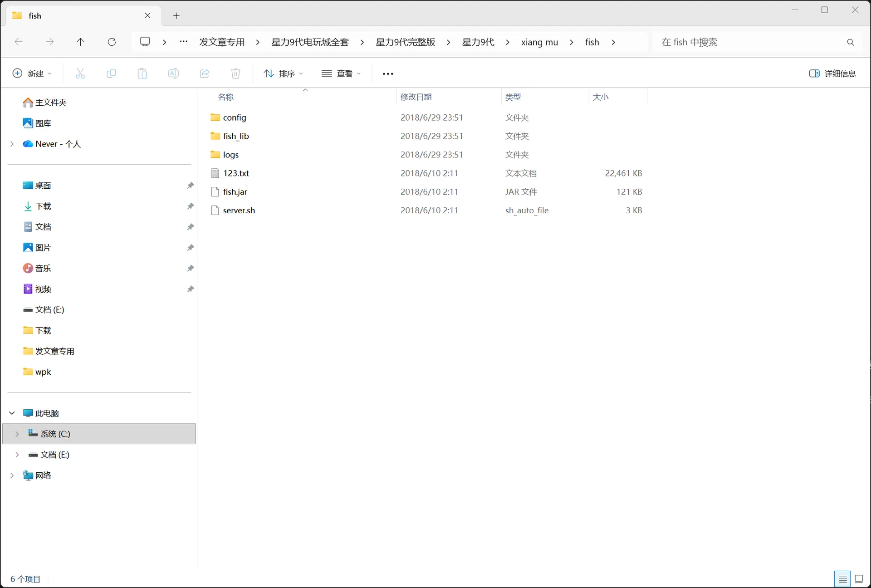
Task: Open 文档 (E:) in quick access list
Action: click(x=44, y=310)
